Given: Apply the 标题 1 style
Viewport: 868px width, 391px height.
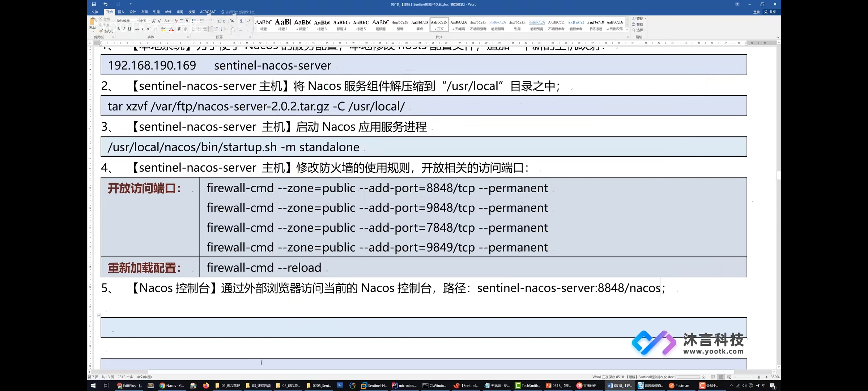Looking at the screenshot, I should 283,25.
